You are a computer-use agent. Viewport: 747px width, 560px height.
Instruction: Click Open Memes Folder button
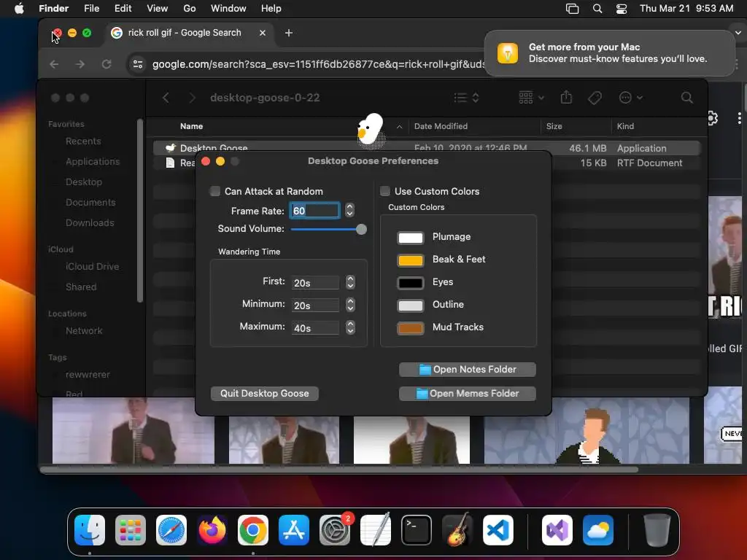click(x=468, y=393)
